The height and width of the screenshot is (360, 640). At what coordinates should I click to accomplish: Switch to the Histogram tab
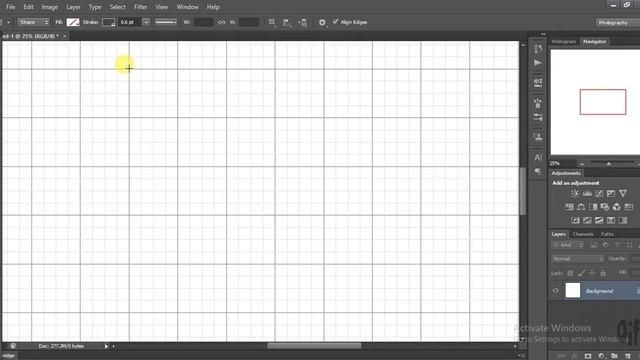click(x=564, y=42)
